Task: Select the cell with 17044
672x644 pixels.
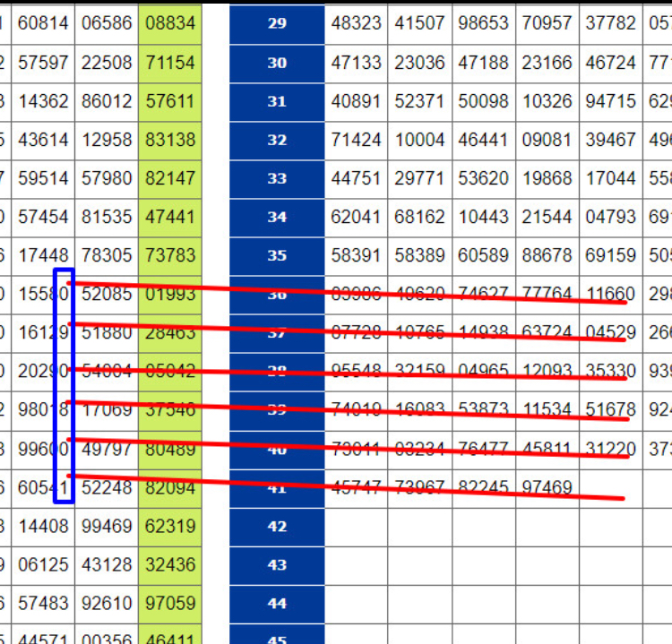Action: (x=610, y=178)
